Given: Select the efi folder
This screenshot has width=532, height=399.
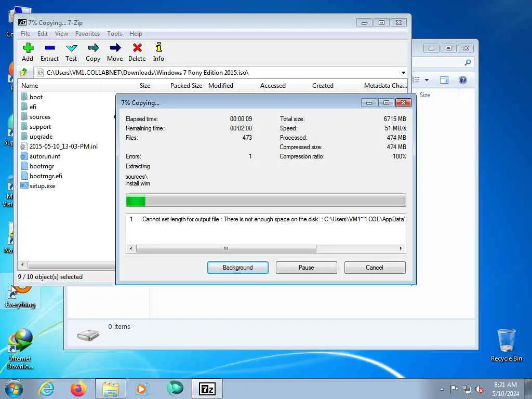Looking at the screenshot, I should pos(29,107).
